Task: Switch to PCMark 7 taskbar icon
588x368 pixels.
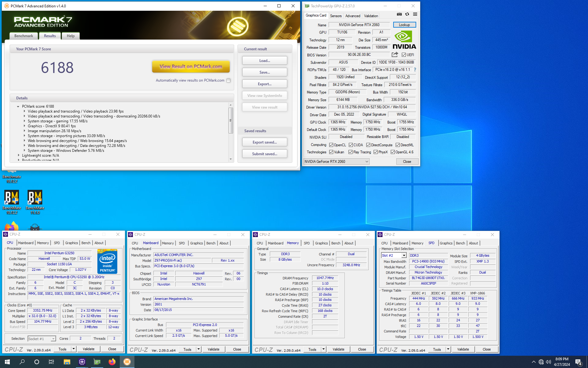Action: [x=127, y=362]
